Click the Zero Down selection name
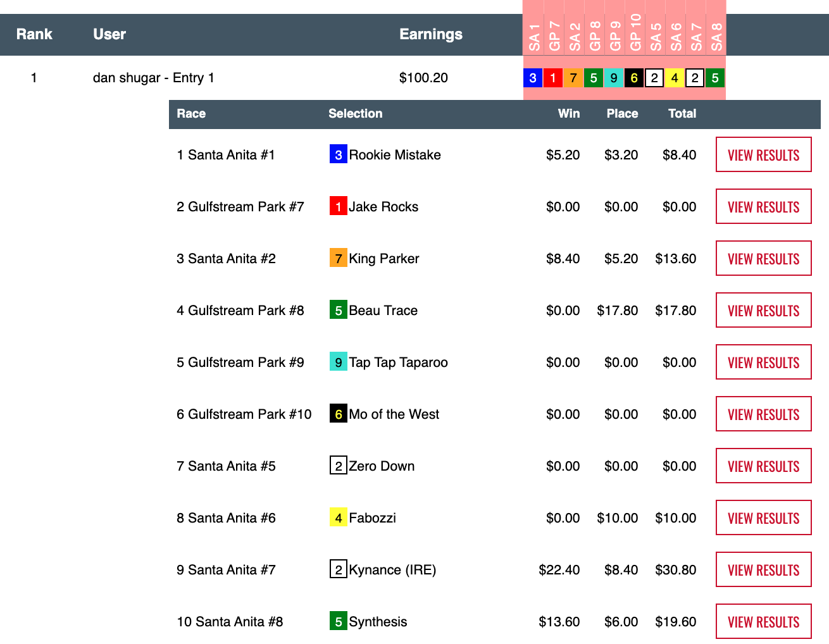Image resolution: width=829 pixels, height=644 pixels. coord(382,466)
